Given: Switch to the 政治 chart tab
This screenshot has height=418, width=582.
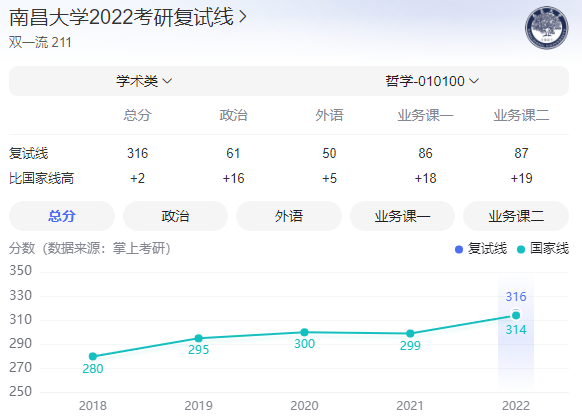Looking at the screenshot, I should (175, 216).
